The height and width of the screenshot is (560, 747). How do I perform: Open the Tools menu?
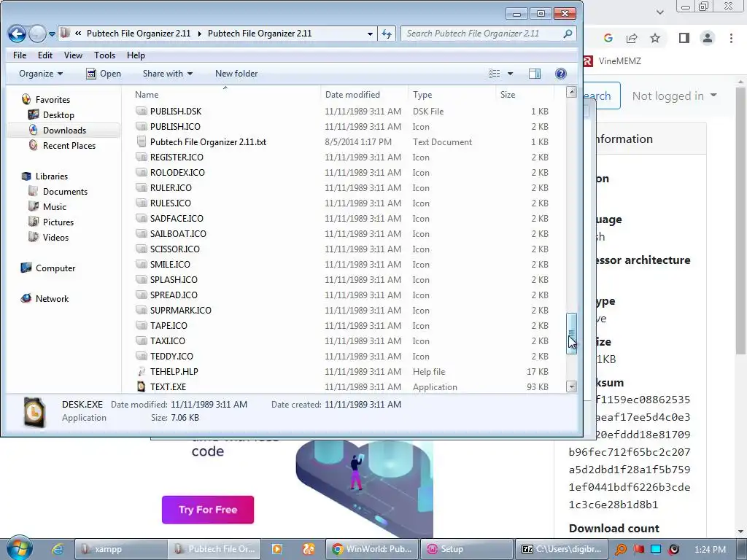click(104, 55)
